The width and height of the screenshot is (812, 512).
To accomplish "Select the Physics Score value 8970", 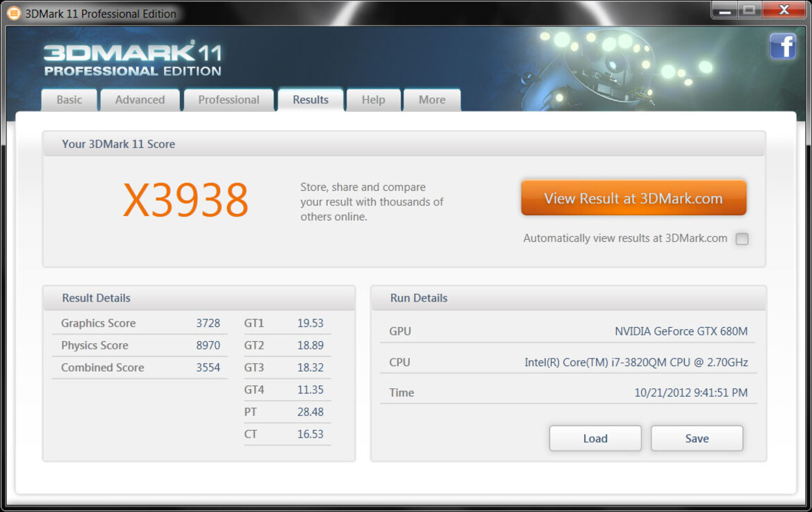I will coord(208,345).
